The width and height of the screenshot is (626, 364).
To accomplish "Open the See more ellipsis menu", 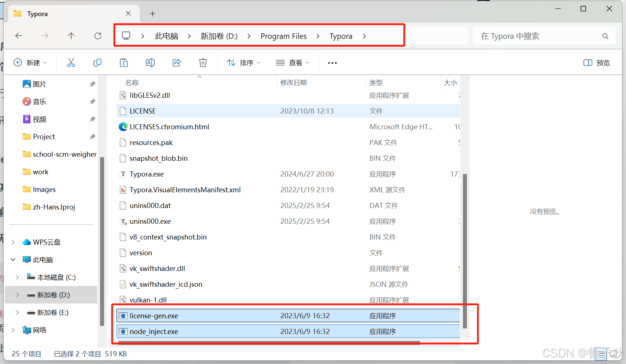I will [x=332, y=63].
